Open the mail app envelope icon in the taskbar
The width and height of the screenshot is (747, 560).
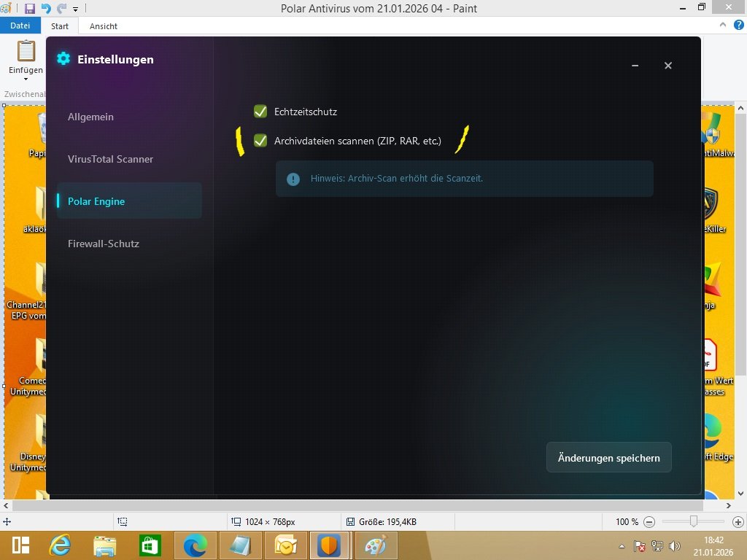pos(285,545)
